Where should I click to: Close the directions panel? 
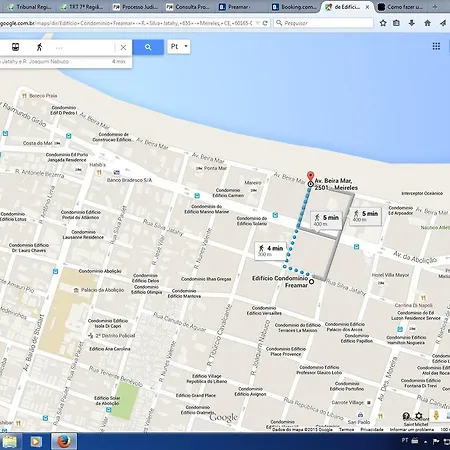click(123, 47)
